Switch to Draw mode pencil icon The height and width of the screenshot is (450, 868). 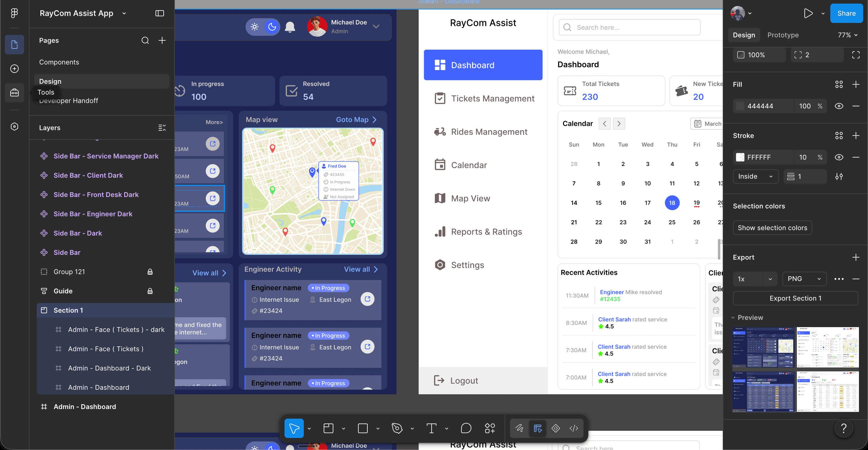[519, 428]
